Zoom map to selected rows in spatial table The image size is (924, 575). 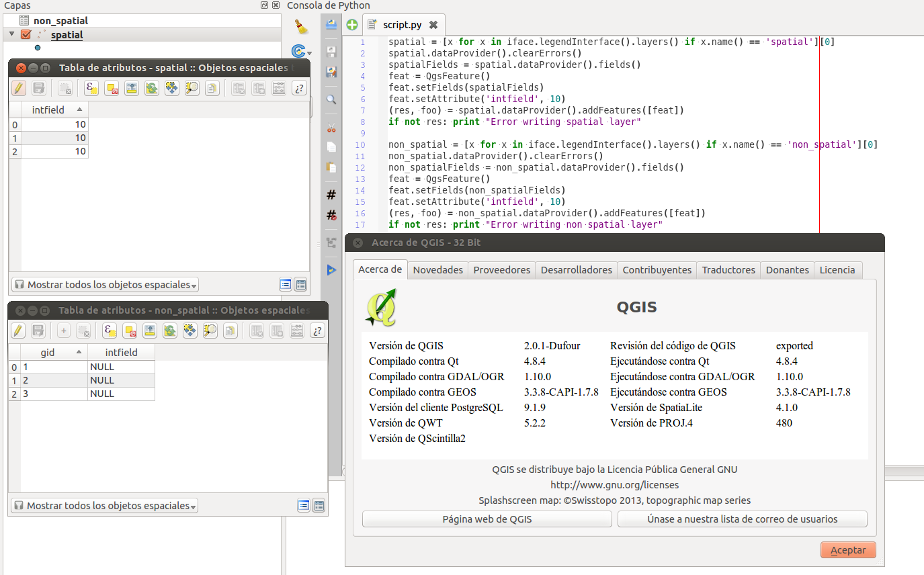pos(192,88)
